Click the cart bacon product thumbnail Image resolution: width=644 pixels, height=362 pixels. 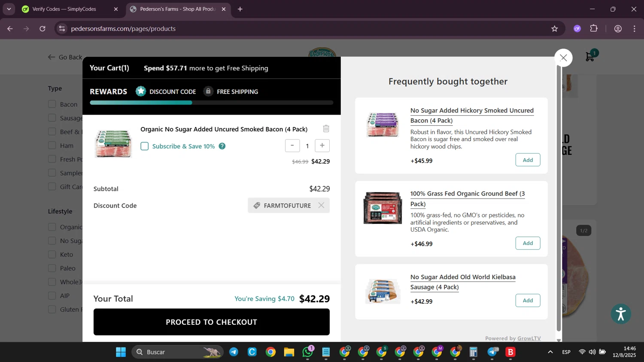coord(113,143)
